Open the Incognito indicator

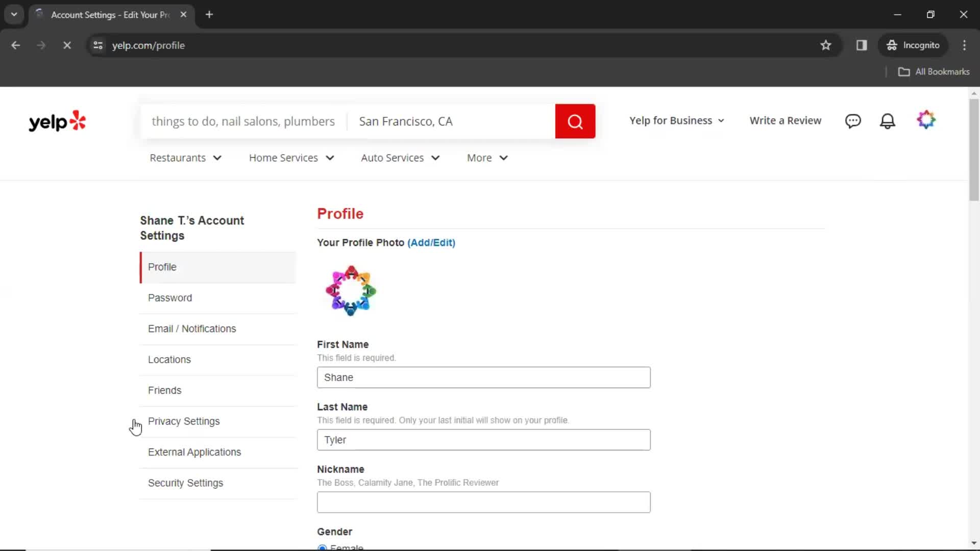pos(913,45)
